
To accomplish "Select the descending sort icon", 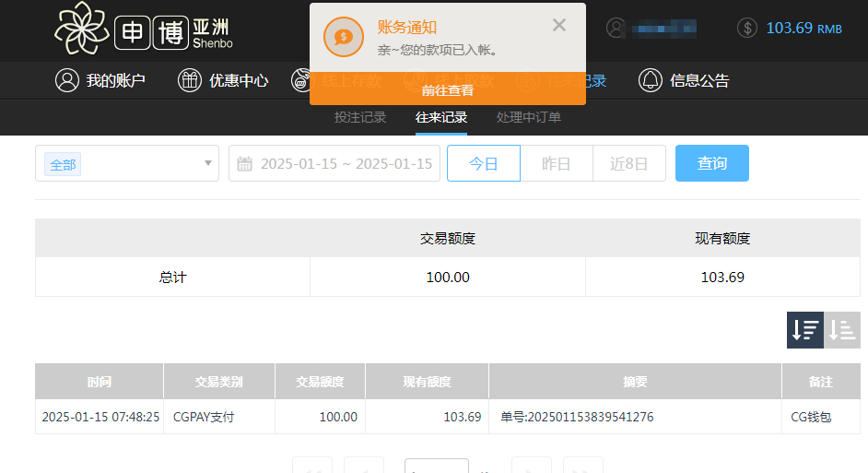I will pos(805,330).
